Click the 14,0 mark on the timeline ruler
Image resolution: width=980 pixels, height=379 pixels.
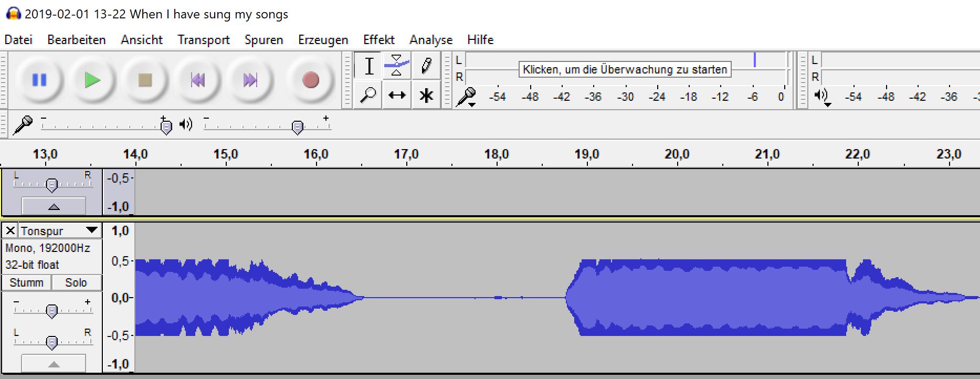pos(135,154)
